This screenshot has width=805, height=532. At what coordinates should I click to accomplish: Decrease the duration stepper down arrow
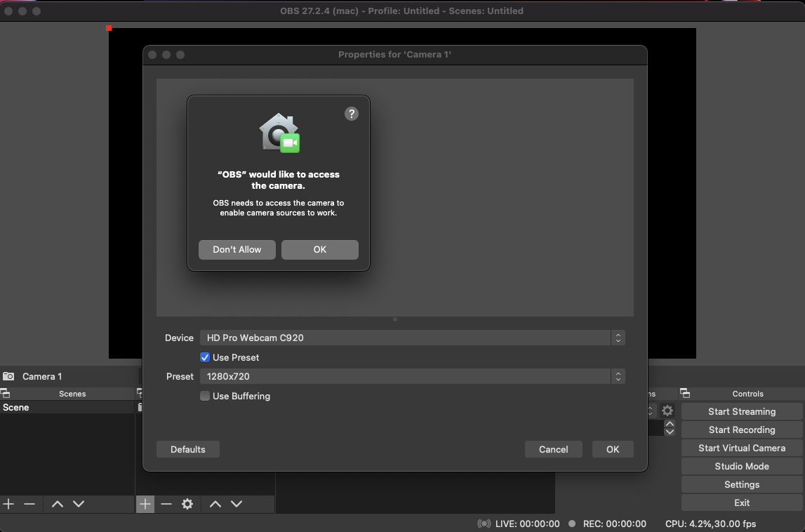[x=670, y=432]
